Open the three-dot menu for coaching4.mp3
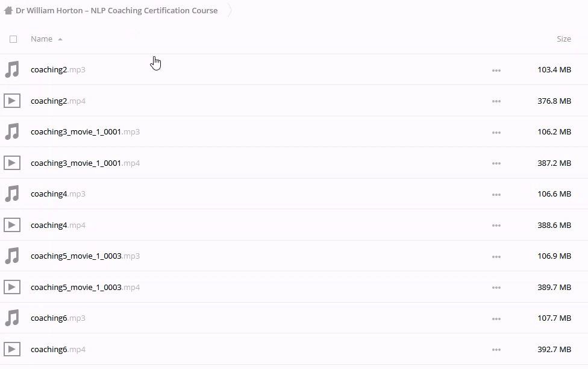 (x=496, y=194)
